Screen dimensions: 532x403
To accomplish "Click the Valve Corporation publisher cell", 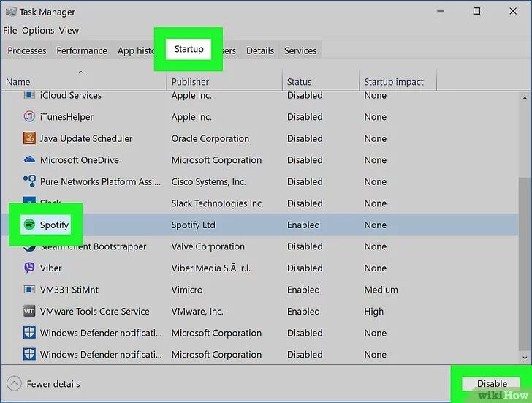I will (208, 246).
